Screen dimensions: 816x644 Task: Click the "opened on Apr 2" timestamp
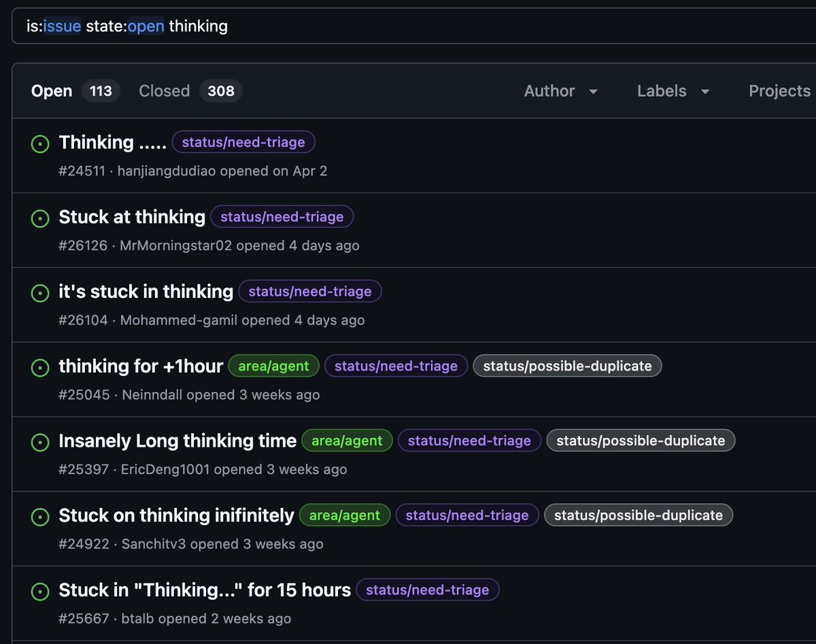click(x=273, y=171)
